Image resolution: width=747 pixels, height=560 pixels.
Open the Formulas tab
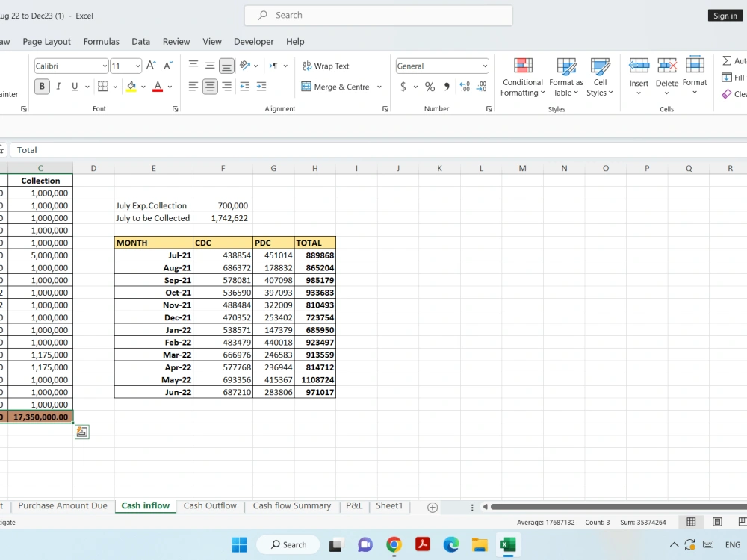[101, 41]
